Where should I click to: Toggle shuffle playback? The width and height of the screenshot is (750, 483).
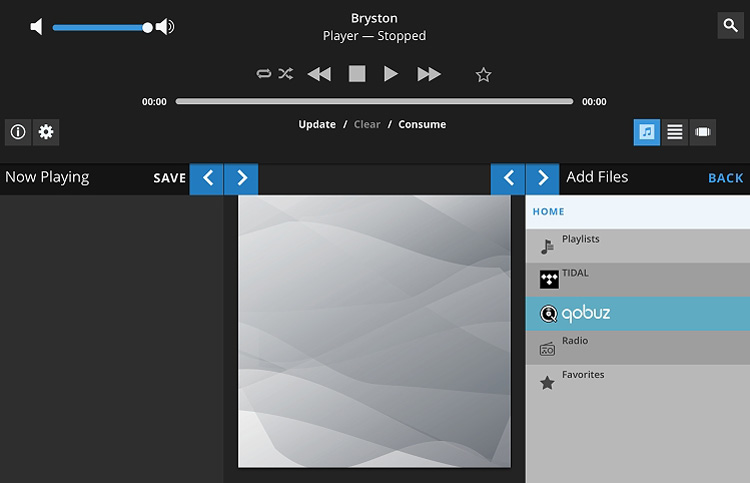click(286, 74)
